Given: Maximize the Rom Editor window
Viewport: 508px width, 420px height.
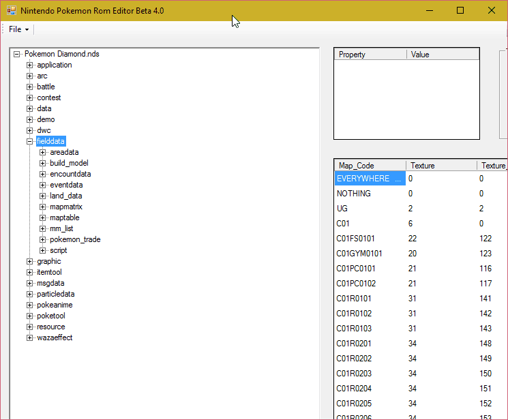Looking at the screenshot, I should tap(460, 10).
